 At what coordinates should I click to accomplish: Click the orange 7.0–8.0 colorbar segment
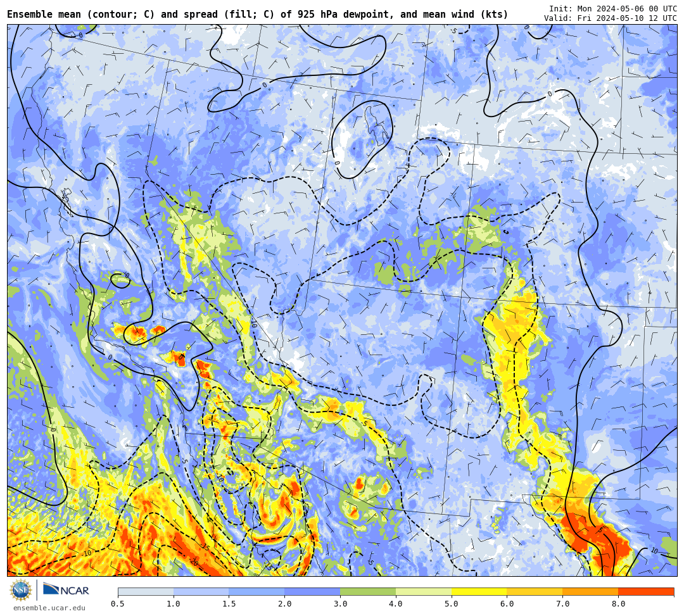pyautogui.click(x=591, y=591)
